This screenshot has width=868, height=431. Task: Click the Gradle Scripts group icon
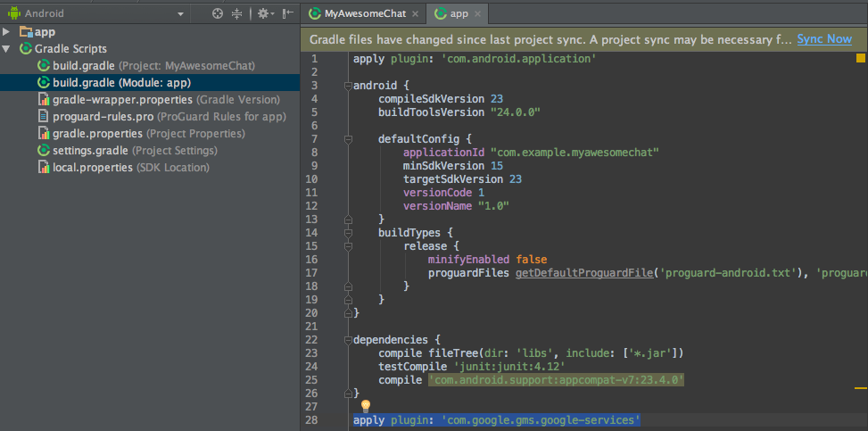coord(26,49)
